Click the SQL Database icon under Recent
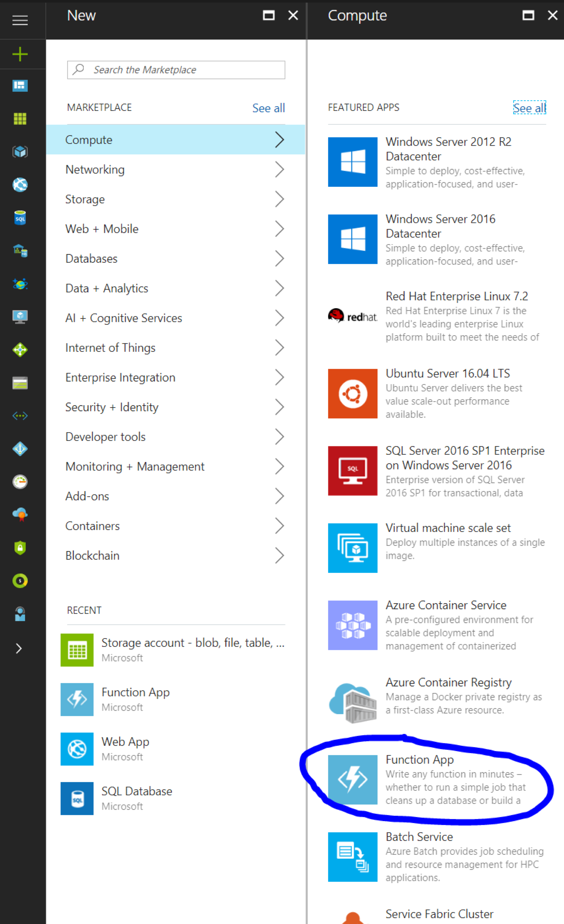Screen dimensions: 564x924 (x=77, y=798)
